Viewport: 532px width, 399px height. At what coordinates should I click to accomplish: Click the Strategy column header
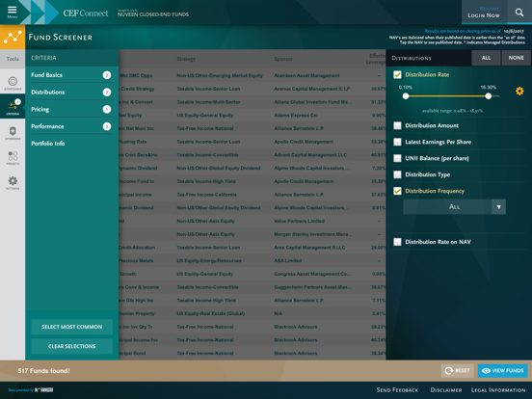click(186, 59)
